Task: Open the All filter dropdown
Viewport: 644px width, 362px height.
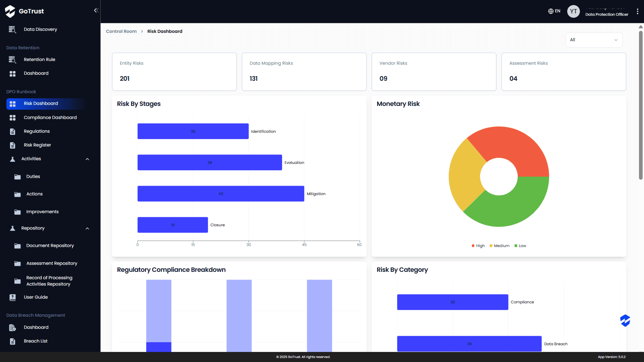Action: [x=594, y=40]
